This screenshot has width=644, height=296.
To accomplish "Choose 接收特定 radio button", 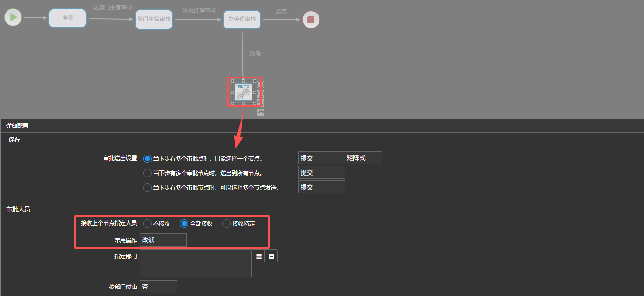I will pos(227,224).
